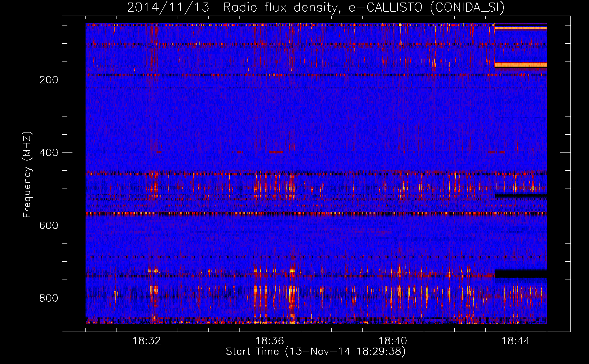The image size is (589, 364).
Task: Click the '18:32' time tick label
Action: 147,341
